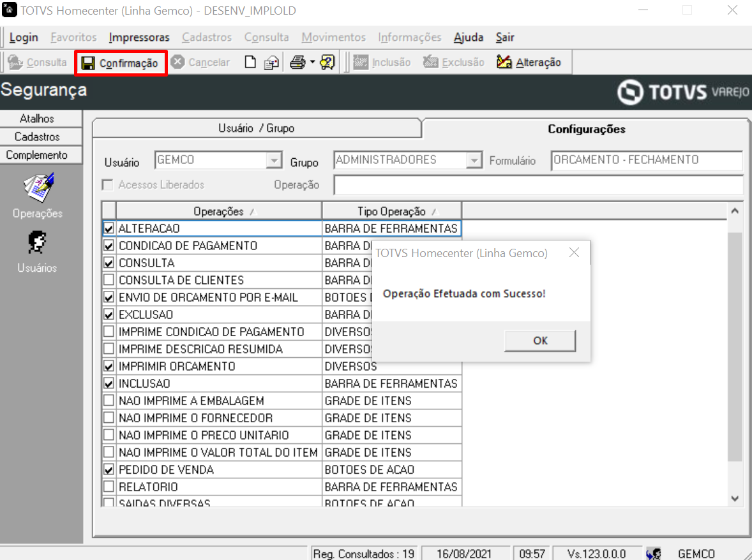Click the Exclusão toolbar button

(454, 63)
